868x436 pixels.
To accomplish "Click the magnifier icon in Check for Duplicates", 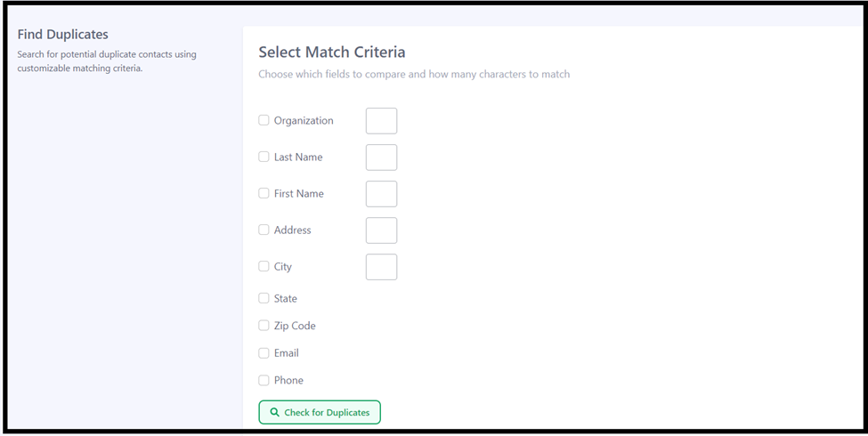I will coord(274,412).
